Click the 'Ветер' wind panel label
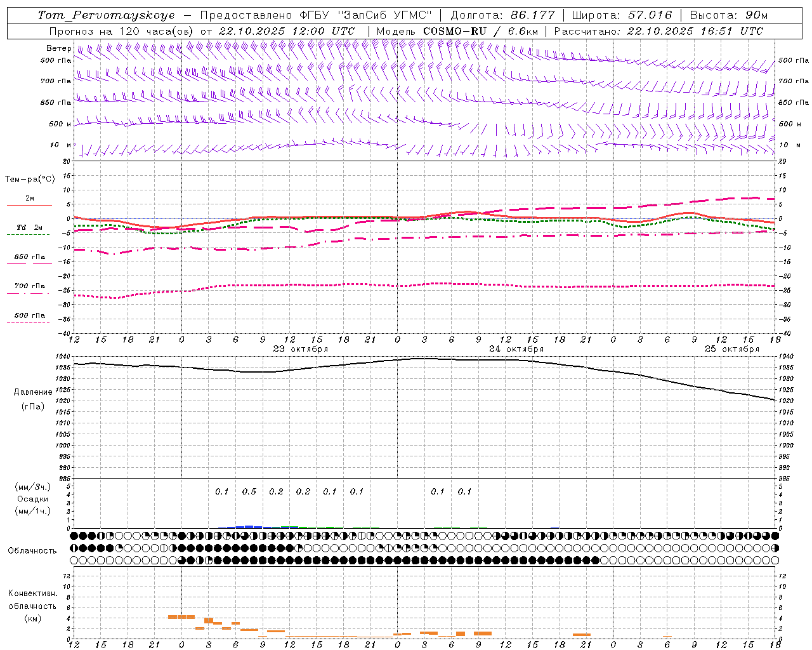This screenshot has width=812, height=650. point(58,48)
